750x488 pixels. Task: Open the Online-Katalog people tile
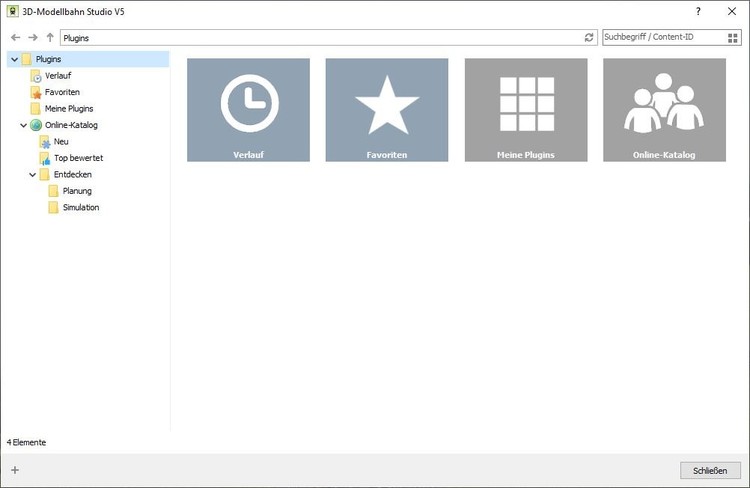(664, 110)
